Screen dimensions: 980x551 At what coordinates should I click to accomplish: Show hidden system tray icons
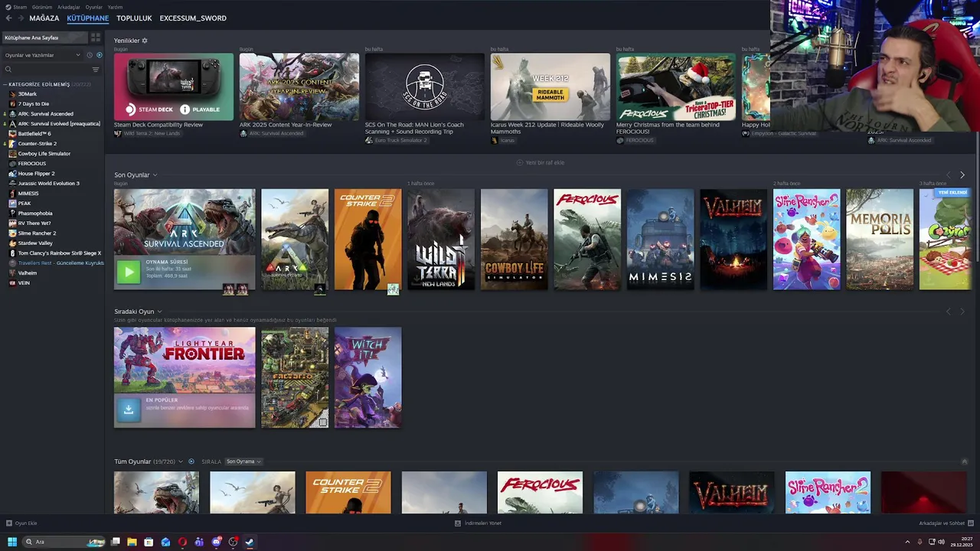(907, 542)
